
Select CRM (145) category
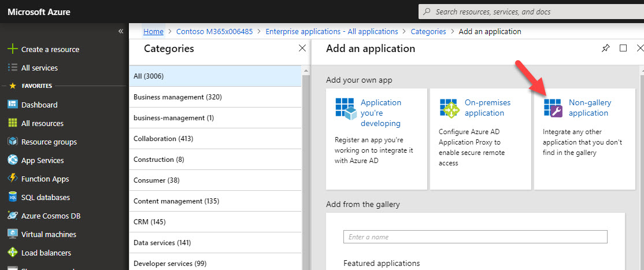(216, 222)
